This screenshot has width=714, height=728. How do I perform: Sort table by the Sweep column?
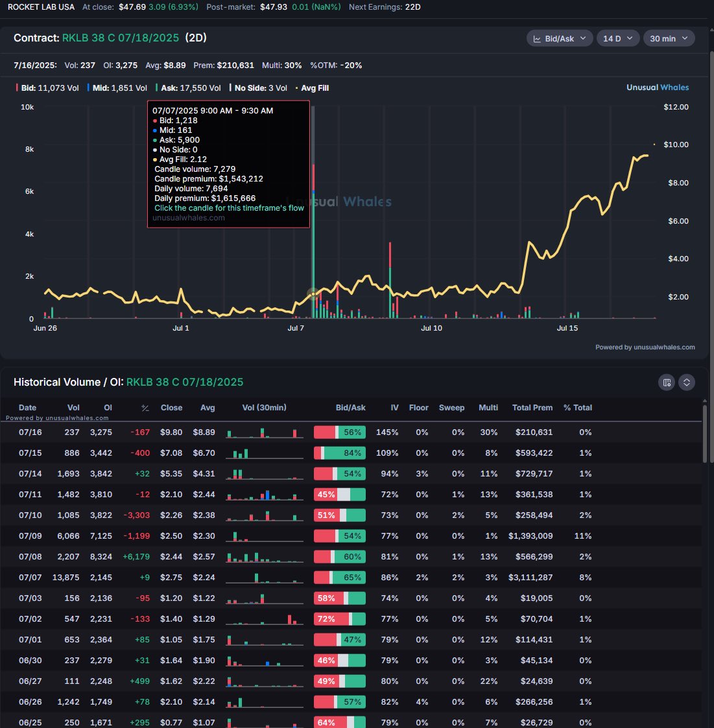pyautogui.click(x=451, y=408)
